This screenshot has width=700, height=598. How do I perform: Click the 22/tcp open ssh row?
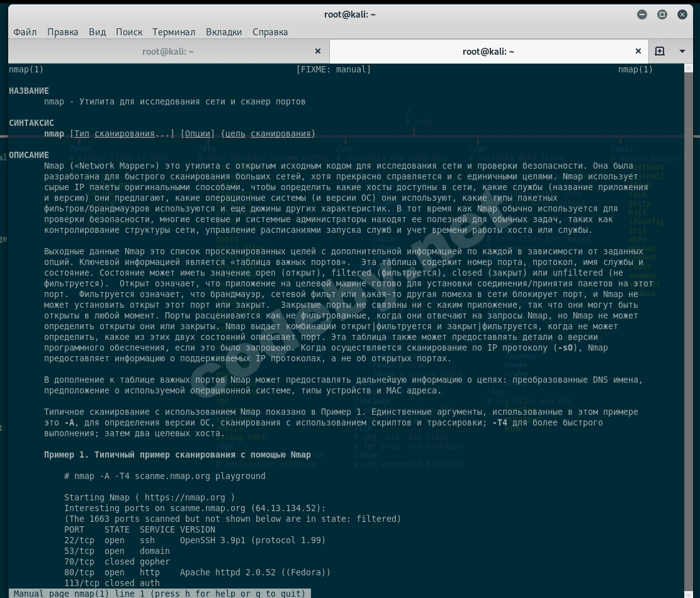[195, 541]
